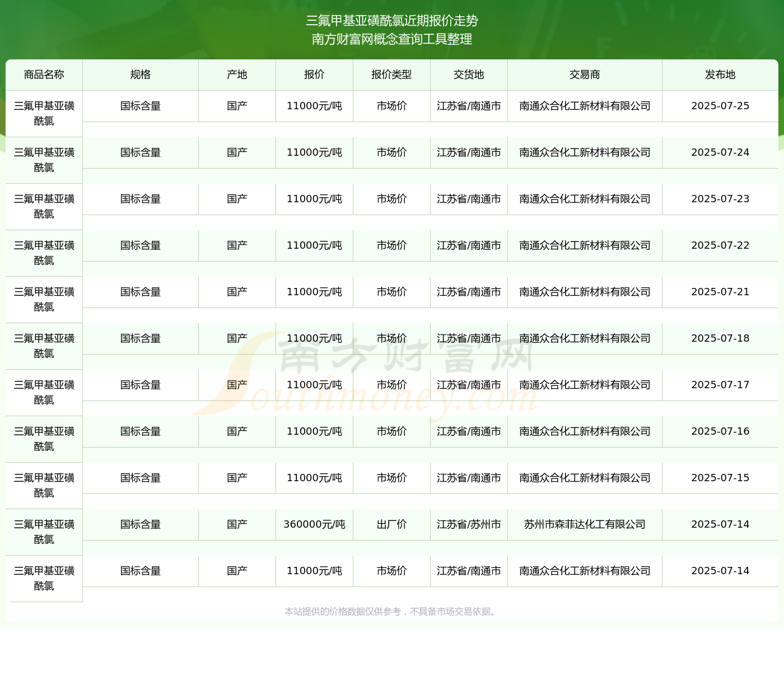Click 11000元/吨 price in 2025-07-21 row
The height and width of the screenshot is (675, 784).
315,292
